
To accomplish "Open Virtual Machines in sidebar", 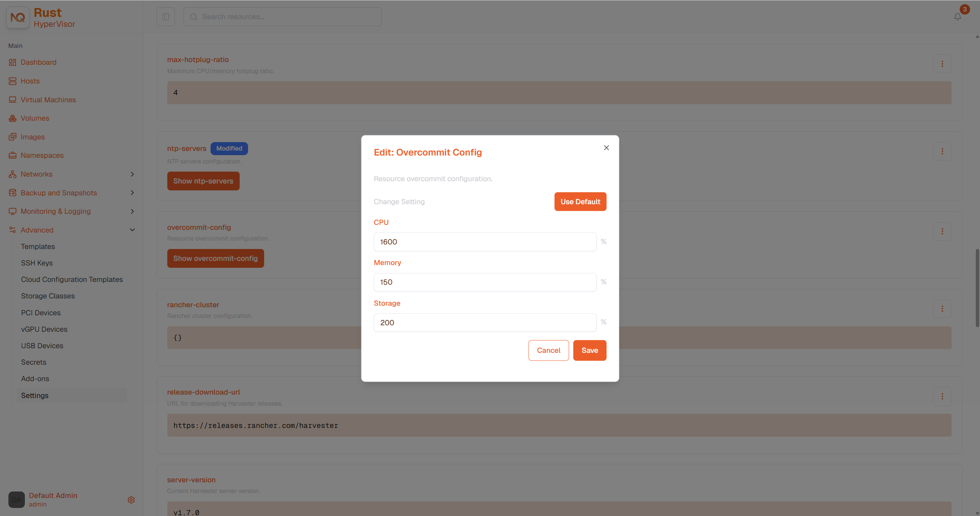I will [x=48, y=100].
